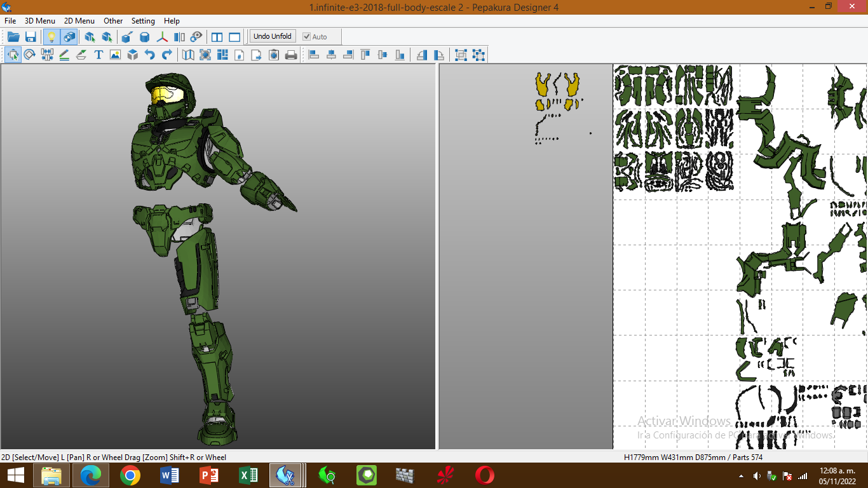Open the 3D Menu

coord(40,21)
